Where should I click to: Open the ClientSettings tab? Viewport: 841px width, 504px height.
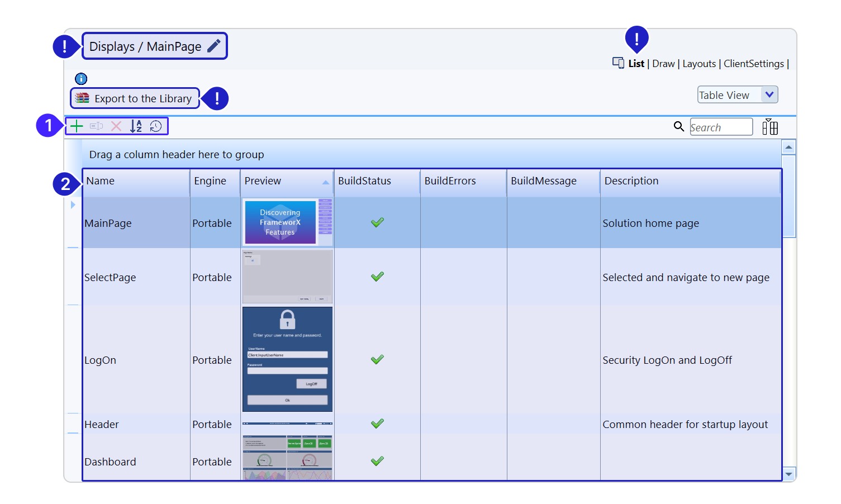pos(753,64)
